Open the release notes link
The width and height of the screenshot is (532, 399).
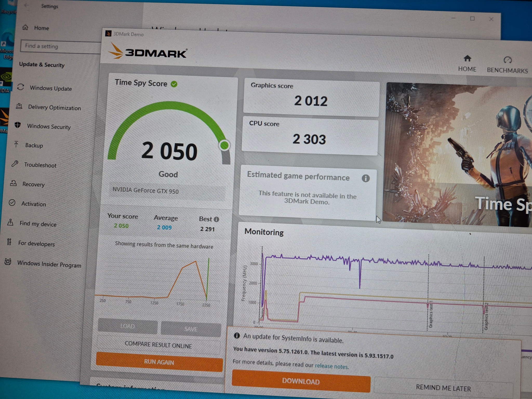331,366
